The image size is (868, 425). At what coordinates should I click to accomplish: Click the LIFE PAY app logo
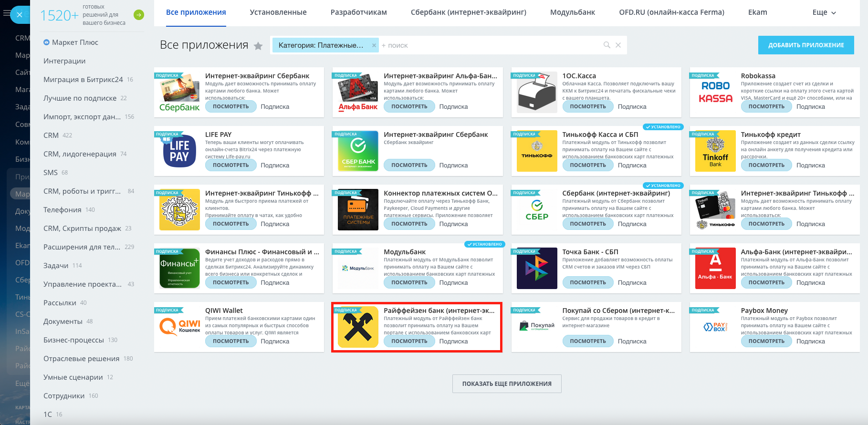(179, 151)
